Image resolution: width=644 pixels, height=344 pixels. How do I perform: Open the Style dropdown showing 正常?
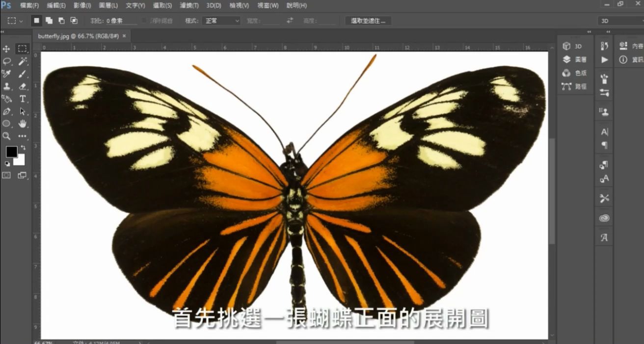pyautogui.click(x=221, y=21)
